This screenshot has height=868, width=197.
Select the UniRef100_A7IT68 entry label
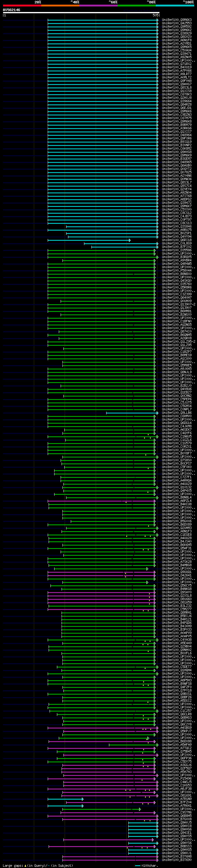point(176,196)
